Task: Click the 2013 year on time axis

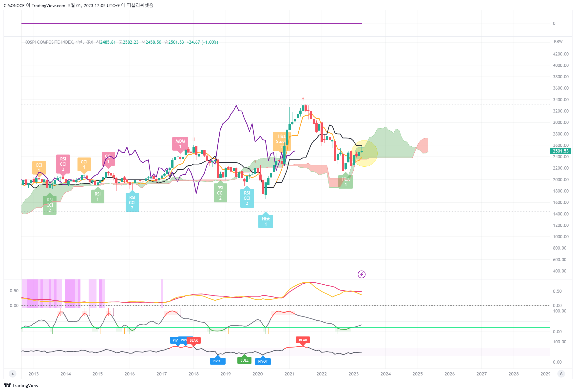Action: [x=34, y=374]
